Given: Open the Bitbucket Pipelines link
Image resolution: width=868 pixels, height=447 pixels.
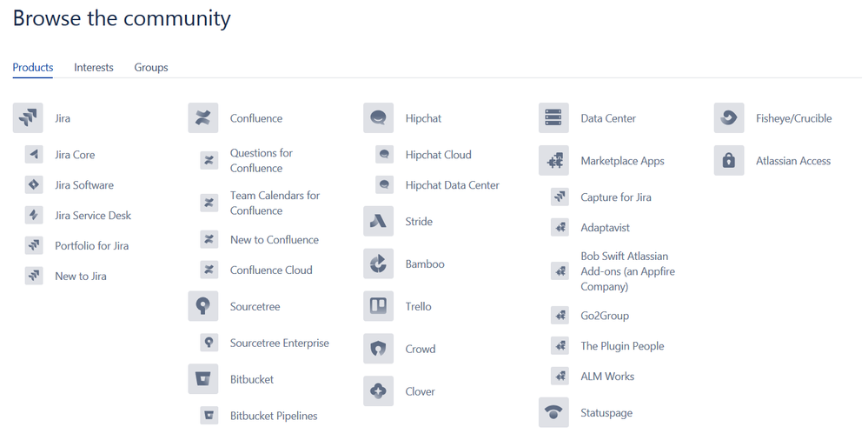Looking at the screenshot, I should pyautogui.click(x=274, y=416).
